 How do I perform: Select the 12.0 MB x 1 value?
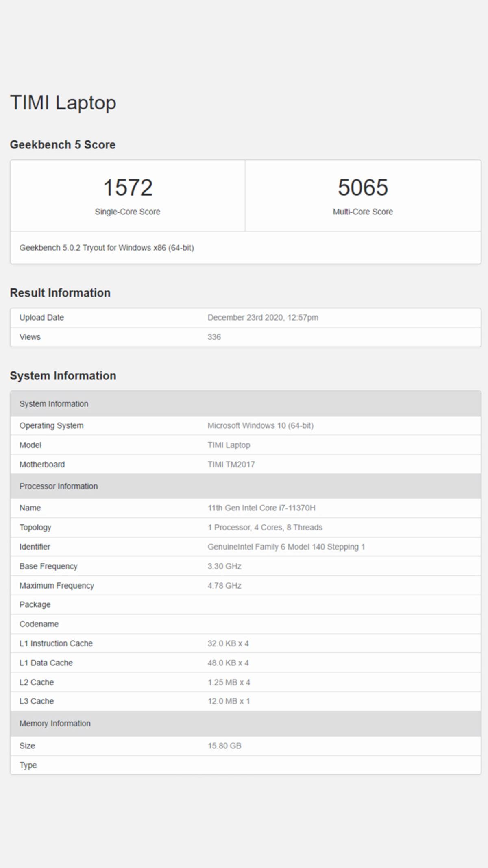pyautogui.click(x=229, y=702)
